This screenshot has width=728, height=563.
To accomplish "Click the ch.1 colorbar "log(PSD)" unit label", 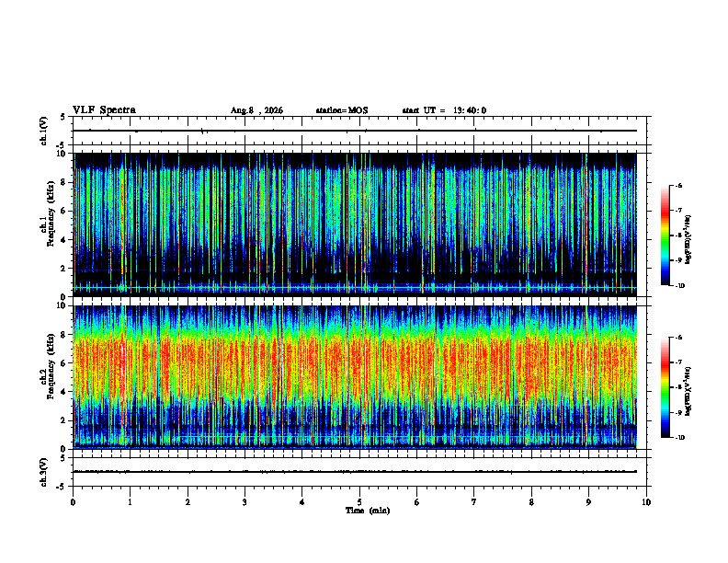I will click(688, 240).
